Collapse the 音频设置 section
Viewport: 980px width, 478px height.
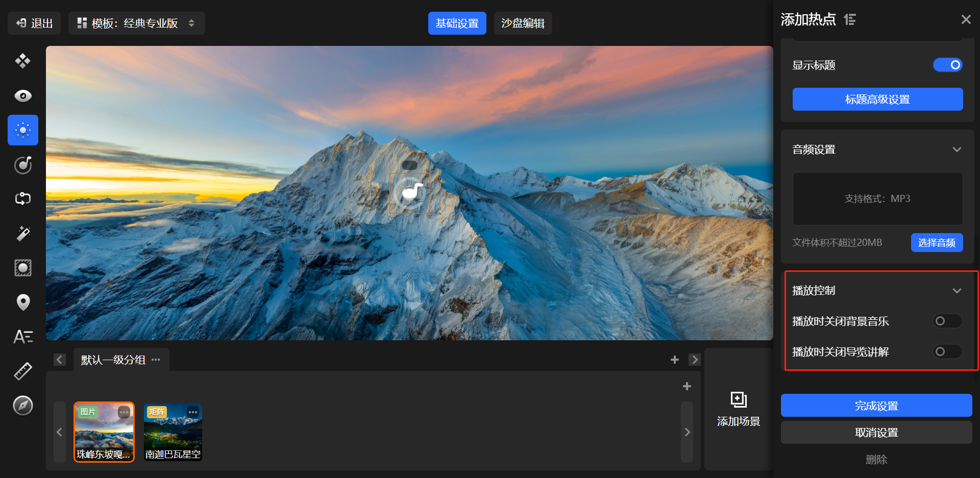tap(957, 149)
